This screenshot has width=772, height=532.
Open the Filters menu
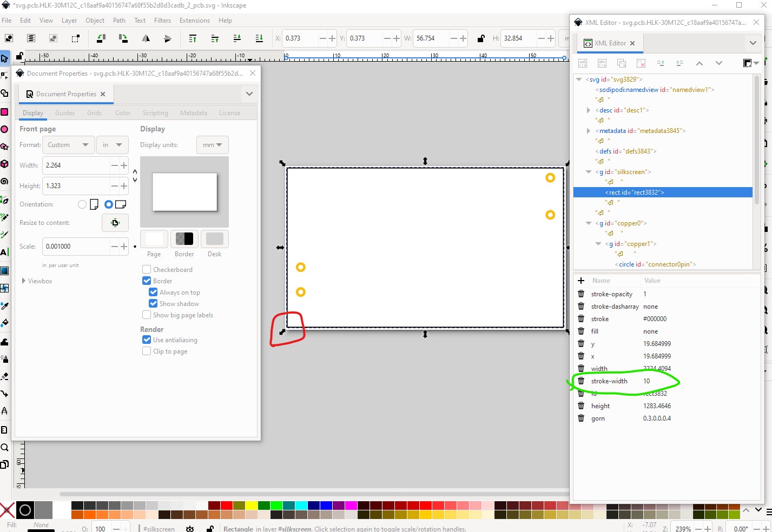pos(162,21)
